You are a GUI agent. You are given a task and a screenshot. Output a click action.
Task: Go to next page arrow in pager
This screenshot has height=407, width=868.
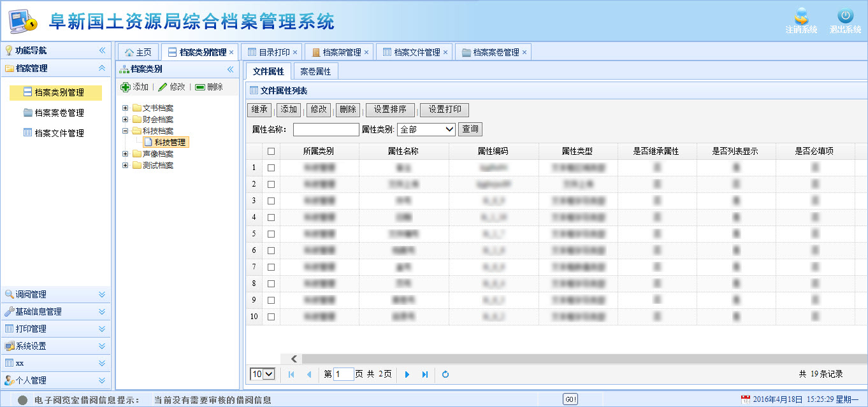pyautogui.click(x=407, y=375)
